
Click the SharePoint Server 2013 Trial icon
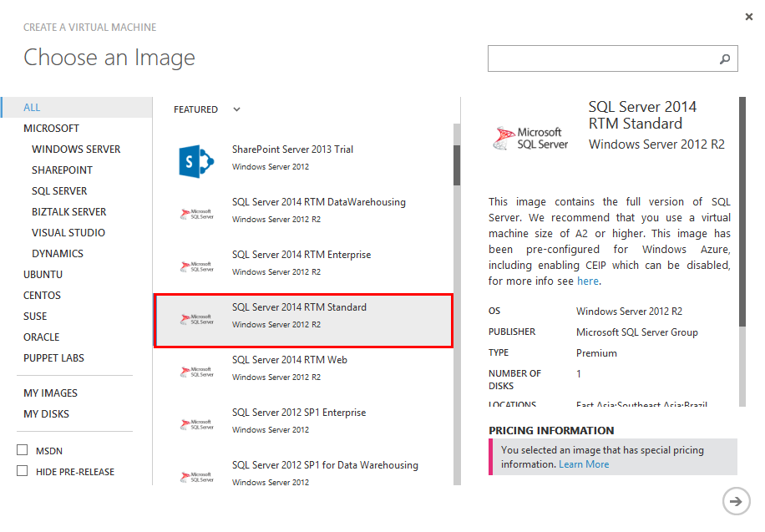[x=196, y=161]
